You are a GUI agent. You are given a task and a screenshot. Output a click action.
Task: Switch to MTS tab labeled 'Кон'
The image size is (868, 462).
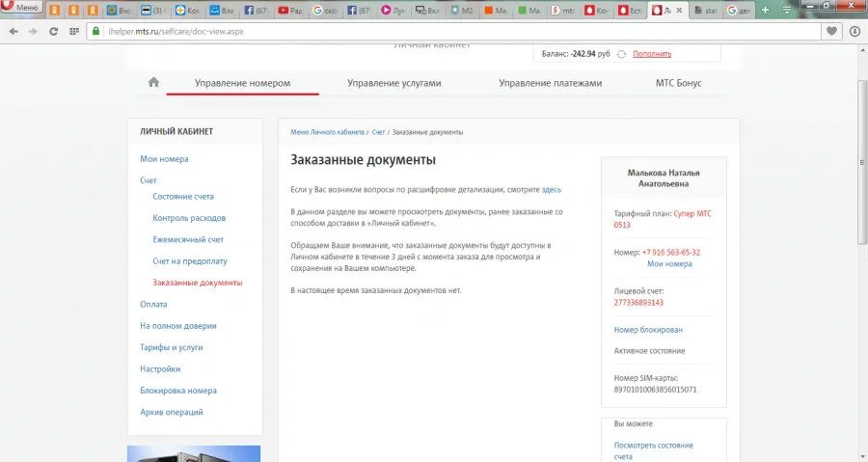597,10
